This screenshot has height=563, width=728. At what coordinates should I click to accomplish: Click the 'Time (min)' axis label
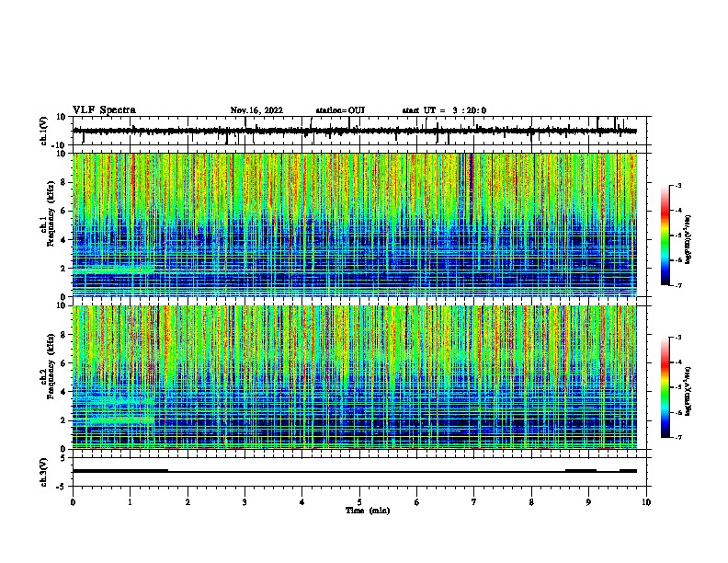coord(368,511)
